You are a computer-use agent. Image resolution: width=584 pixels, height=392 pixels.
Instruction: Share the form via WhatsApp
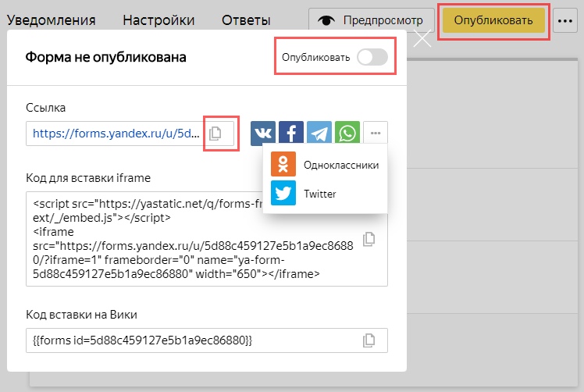coord(347,134)
